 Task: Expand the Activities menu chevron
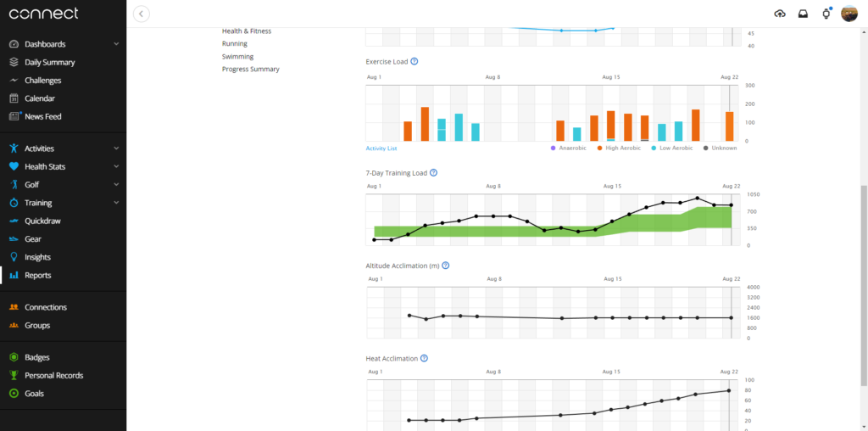click(116, 148)
